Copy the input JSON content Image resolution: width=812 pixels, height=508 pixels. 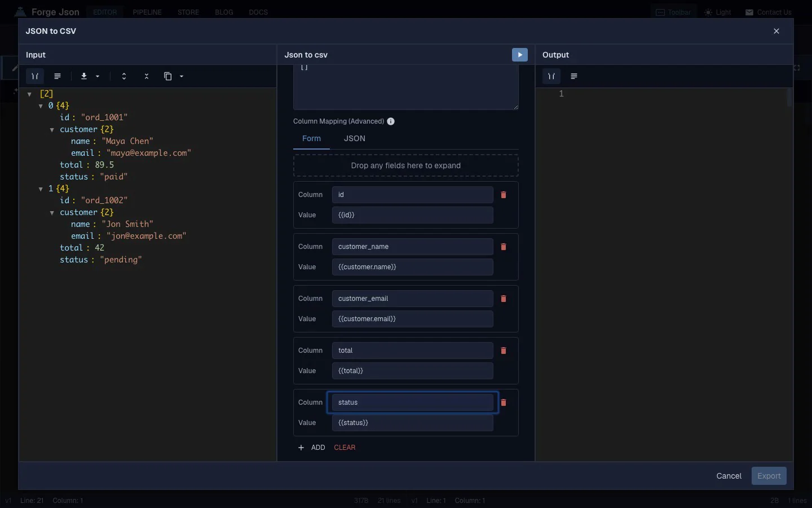[x=167, y=76]
